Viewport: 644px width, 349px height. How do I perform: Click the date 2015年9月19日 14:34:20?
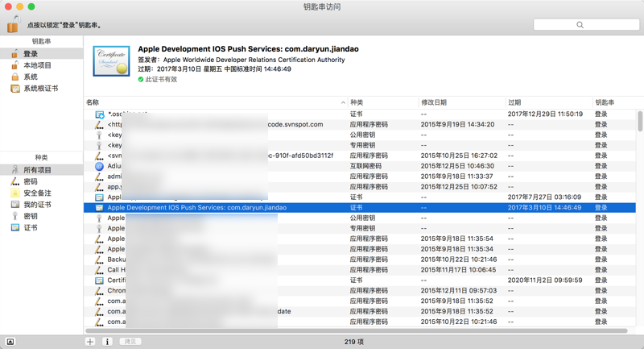click(x=457, y=125)
